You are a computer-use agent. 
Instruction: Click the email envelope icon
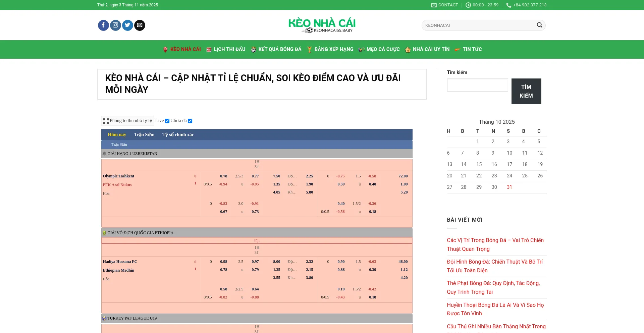(140, 25)
